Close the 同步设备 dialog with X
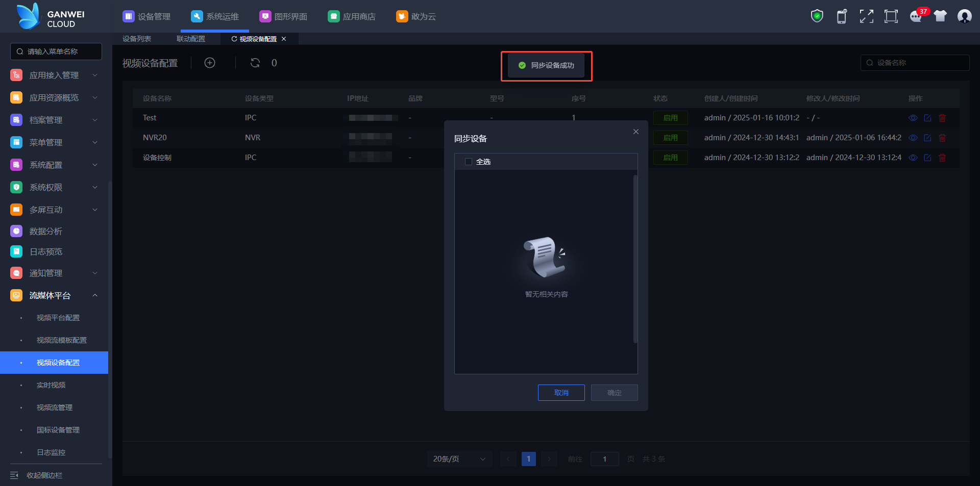Image resolution: width=980 pixels, height=486 pixels. (x=636, y=132)
